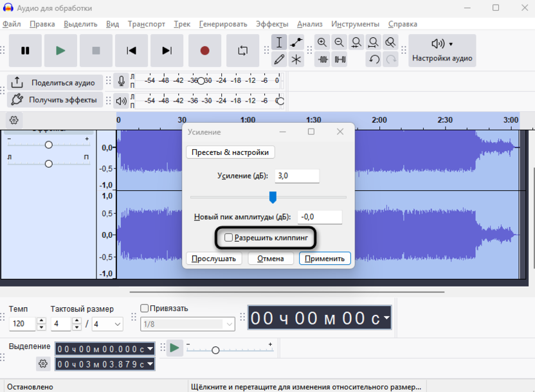
Task: Open the time format dropdown arrow
Action: tap(386, 317)
